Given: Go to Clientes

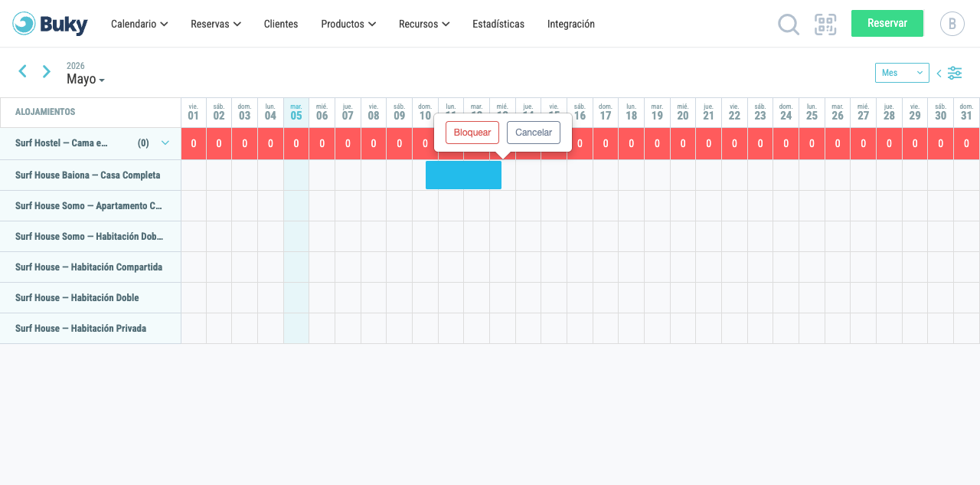Looking at the screenshot, I should pyautogui.click(x=281, y=24).
